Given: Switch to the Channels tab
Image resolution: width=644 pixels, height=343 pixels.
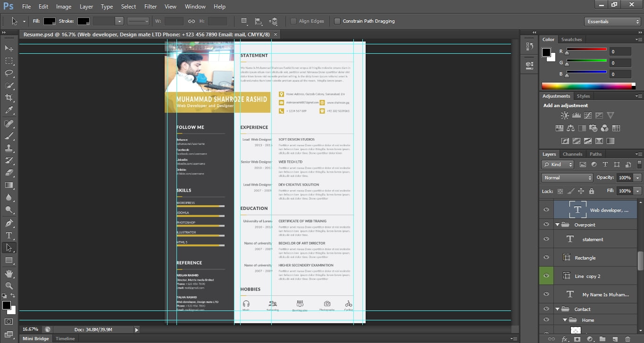Looking at the screenshot, I should tap(572, 154).
